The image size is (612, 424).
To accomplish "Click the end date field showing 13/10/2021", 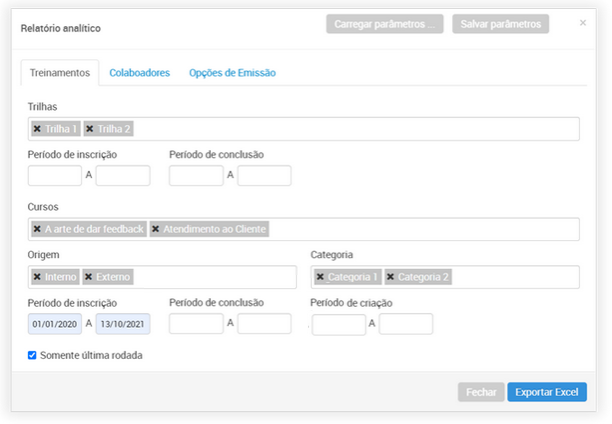I will click(122, 324).
